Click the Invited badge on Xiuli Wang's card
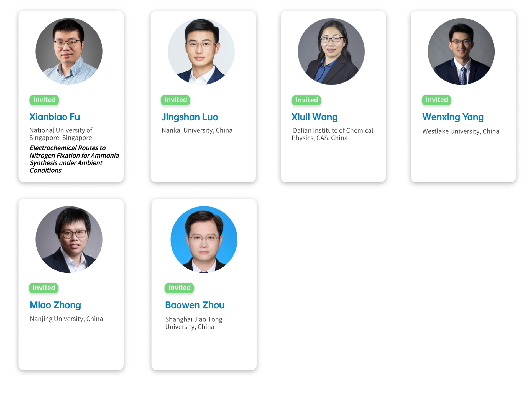This screenshot has height=395, width=532. coord(306,100)
